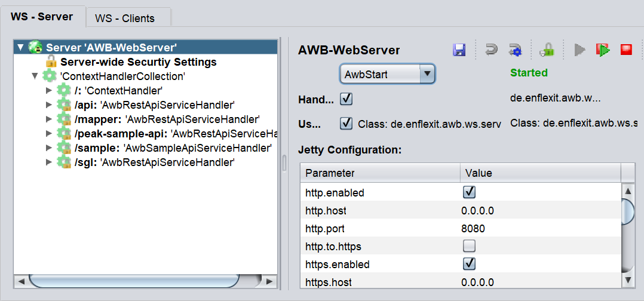Select the /sample AwbSampleApiServiceHandler item

173,148
